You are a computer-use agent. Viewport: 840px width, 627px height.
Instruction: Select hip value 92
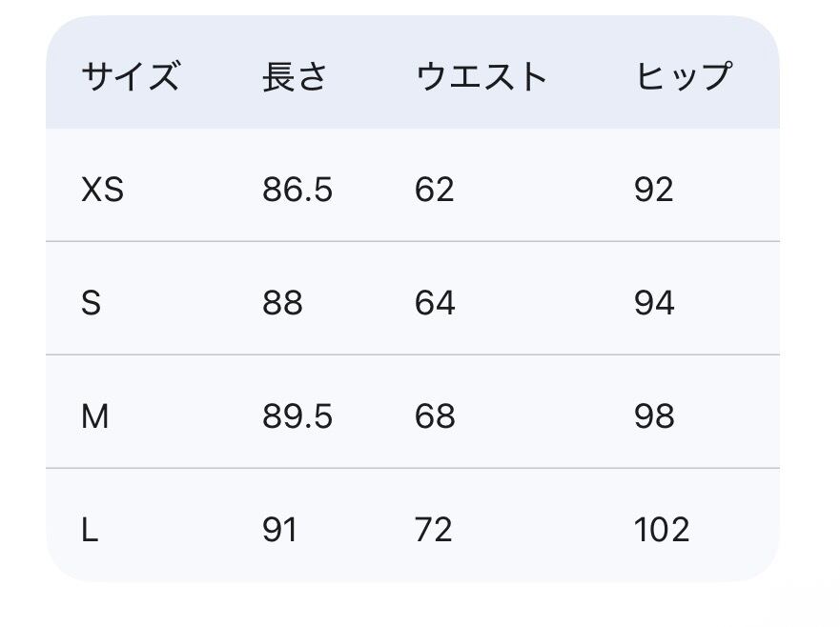point(654,191)
